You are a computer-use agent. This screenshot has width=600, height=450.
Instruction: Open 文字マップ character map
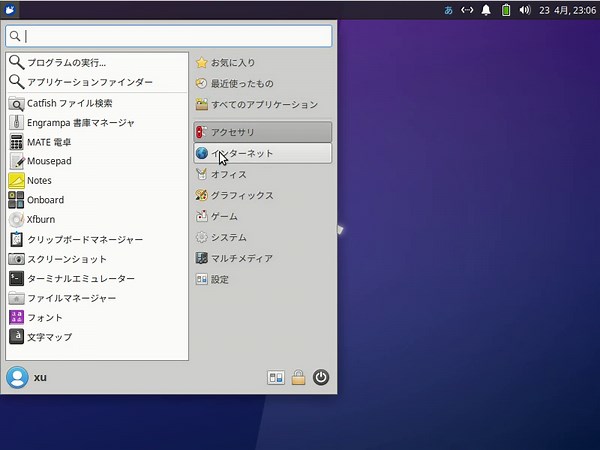pos(97,337)
